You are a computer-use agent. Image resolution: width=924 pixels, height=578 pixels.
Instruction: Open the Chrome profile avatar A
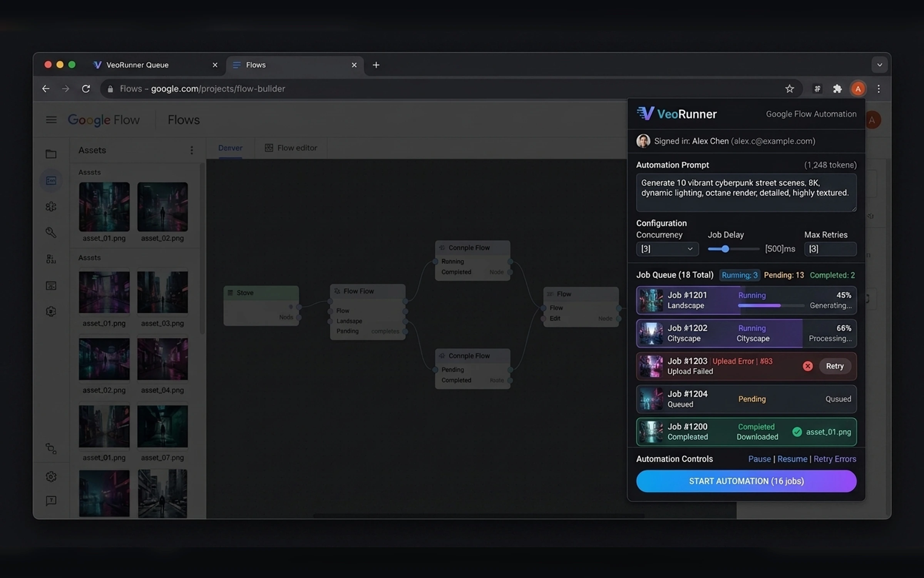tap(858, 89)
